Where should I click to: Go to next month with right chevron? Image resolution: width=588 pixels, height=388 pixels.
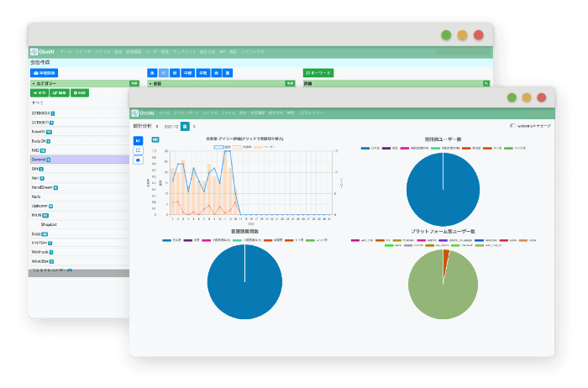tap(194, 126)
